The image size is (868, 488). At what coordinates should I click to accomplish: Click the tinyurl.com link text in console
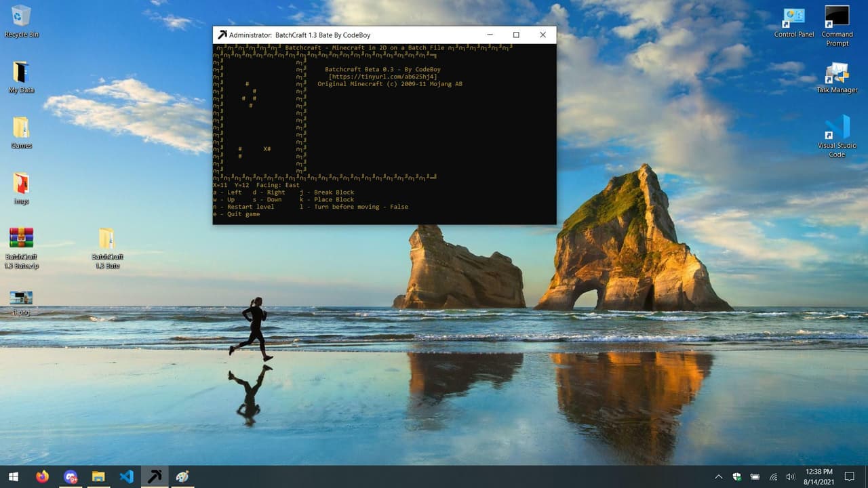coord(382,77)
